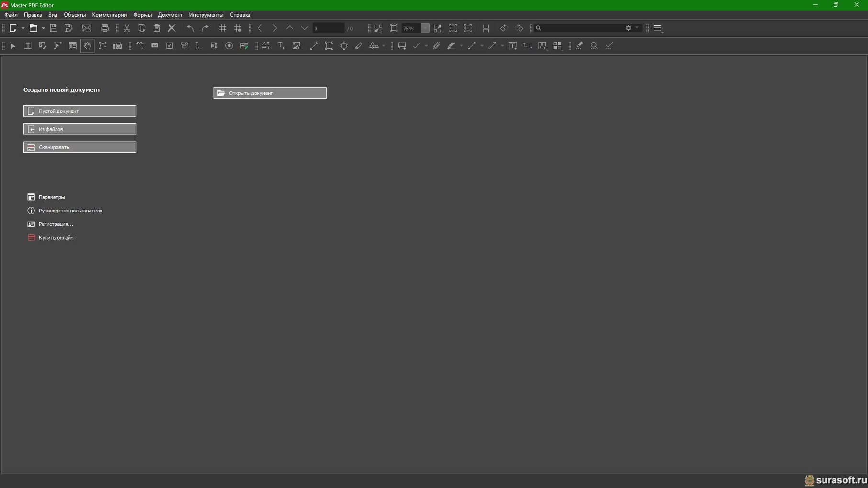Click the Из файлов button
868x488 pixels.
(x=80, y=129)
